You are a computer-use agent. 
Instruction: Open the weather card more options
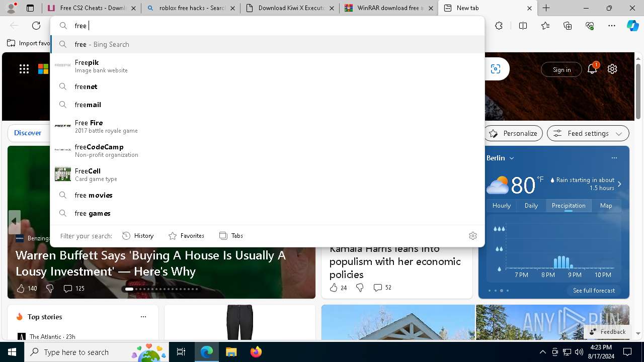pos(614,158)
